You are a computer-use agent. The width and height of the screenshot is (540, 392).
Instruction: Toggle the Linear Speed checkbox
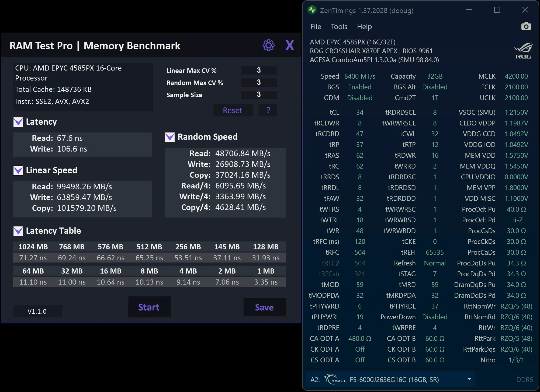pos(18,170)
